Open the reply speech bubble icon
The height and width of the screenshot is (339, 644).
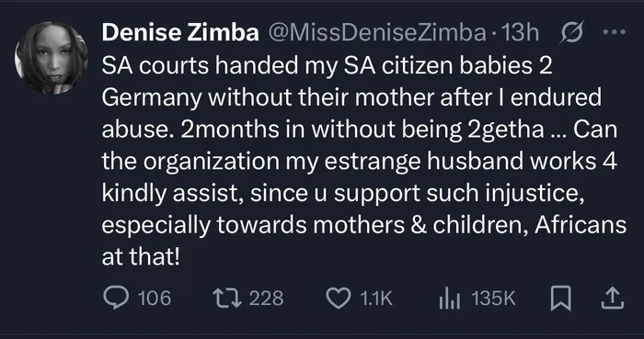(x=116, y=298)
